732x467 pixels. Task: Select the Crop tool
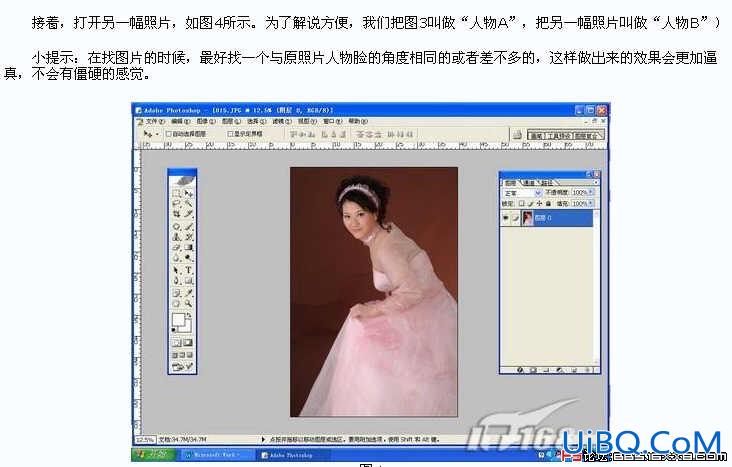[x=176, y=214]
